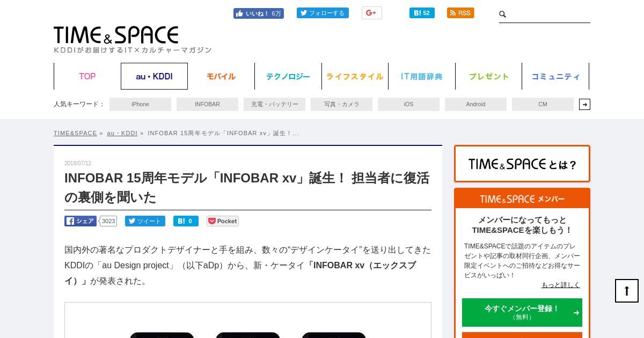
Task: Select the CM keyword tag
Action: 543,104
